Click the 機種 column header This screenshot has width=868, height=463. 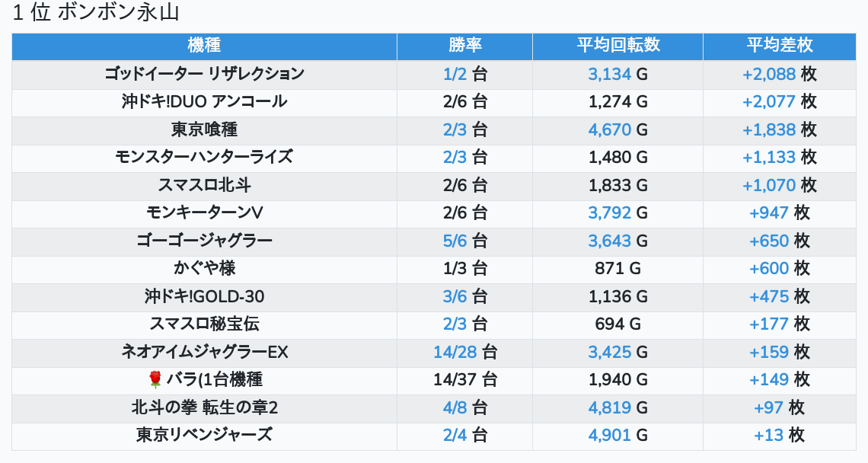click(x=204, y=46)
